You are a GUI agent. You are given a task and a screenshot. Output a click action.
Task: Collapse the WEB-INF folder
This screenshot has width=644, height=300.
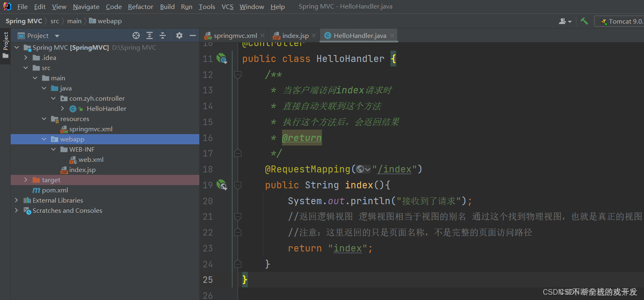coord(53,150)
